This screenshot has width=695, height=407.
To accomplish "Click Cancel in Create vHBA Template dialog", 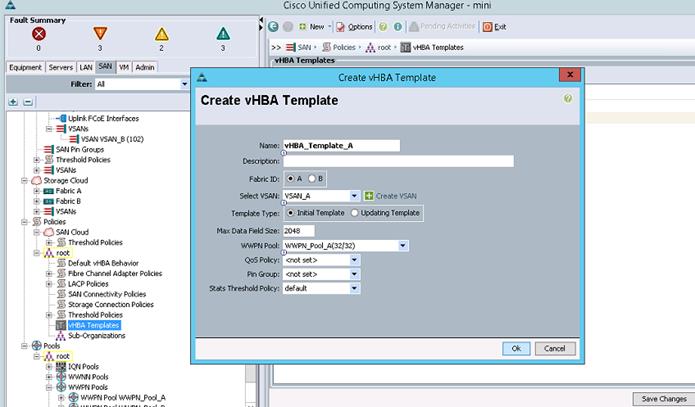I will [x=555, y=348].
